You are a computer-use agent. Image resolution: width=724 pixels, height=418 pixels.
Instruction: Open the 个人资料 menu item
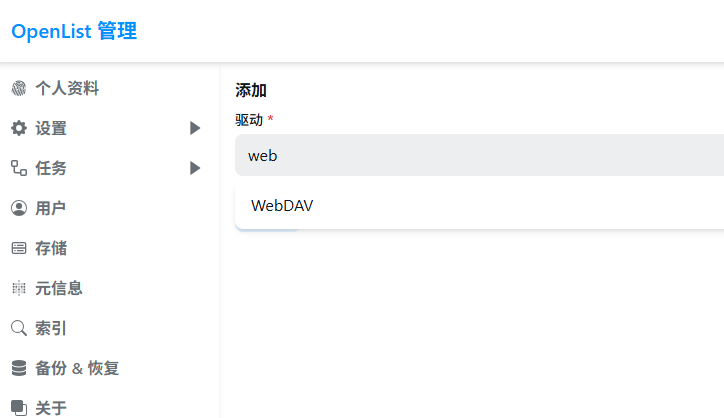tap(67, 88)
